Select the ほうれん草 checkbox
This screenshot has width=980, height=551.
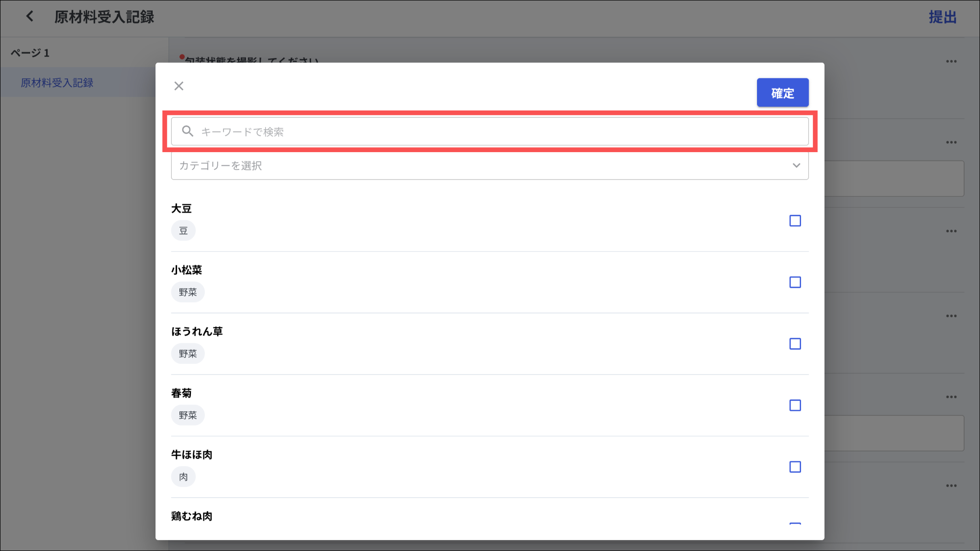[x=795, y=344]
